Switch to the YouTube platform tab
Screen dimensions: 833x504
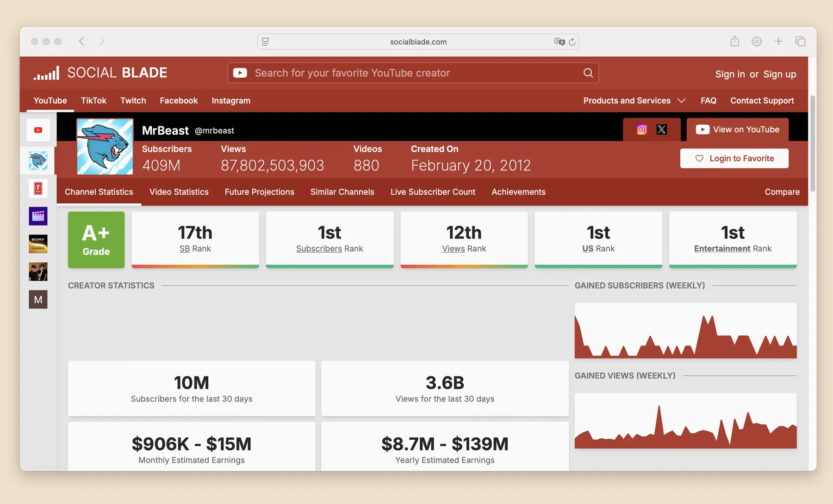[x=50, y=101]
